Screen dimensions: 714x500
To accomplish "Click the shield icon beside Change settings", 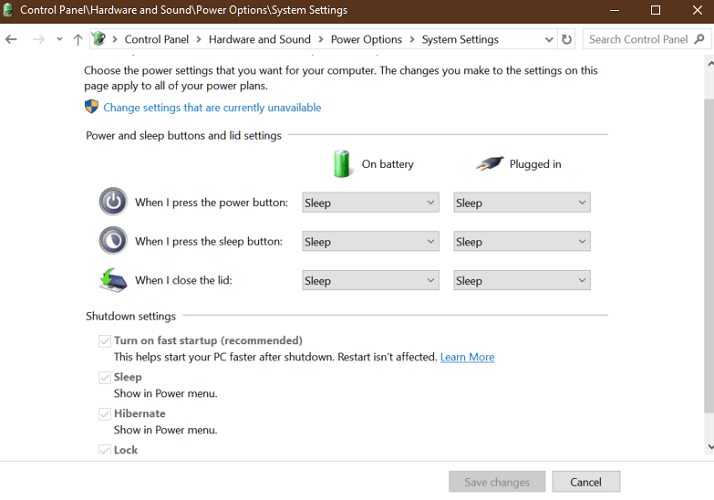I will pos(92,107).
